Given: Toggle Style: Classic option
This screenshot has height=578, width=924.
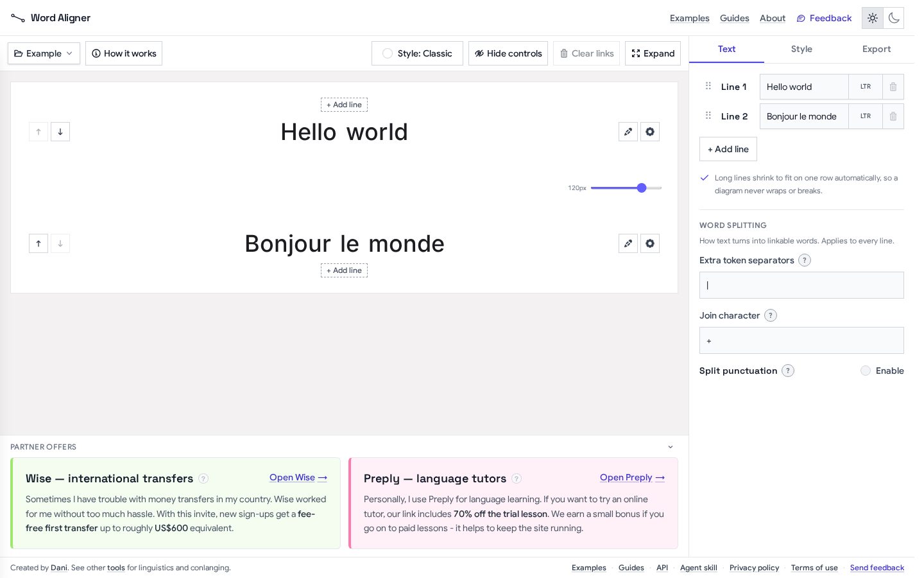Looking at the screenshot, I should (x=417, y=53).
